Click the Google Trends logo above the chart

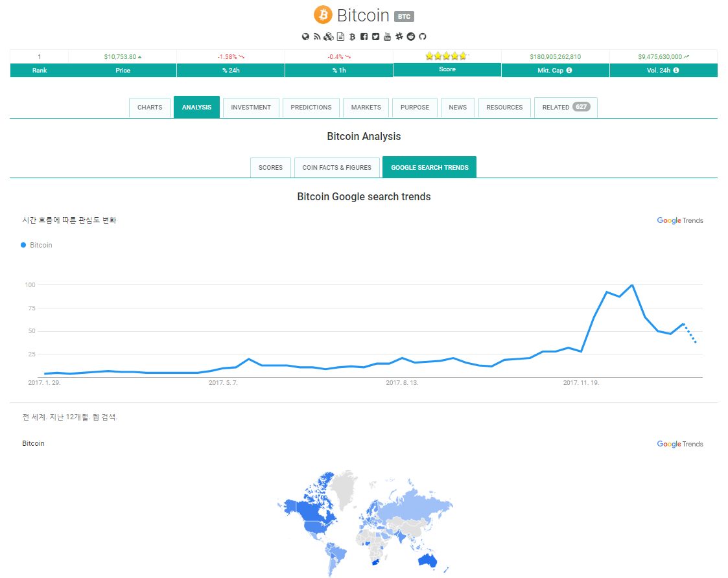[680, 220]
